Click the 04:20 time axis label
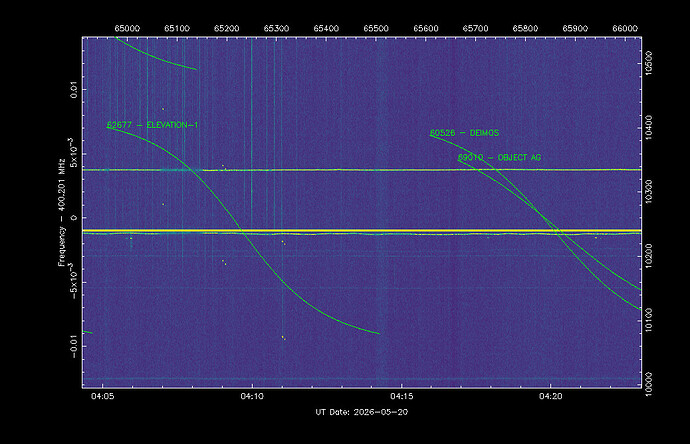Viewport: 690px width, 444px height. (551, 396)
